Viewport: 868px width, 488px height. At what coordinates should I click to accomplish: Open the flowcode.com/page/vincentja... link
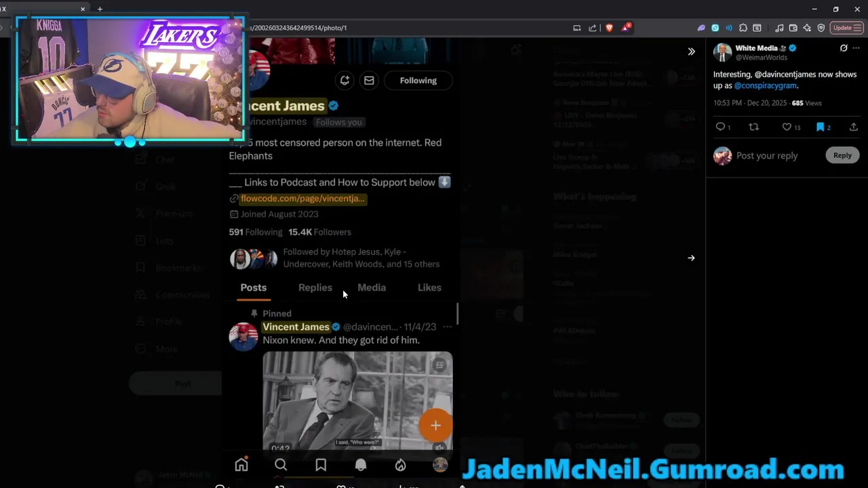click(302, 199)
